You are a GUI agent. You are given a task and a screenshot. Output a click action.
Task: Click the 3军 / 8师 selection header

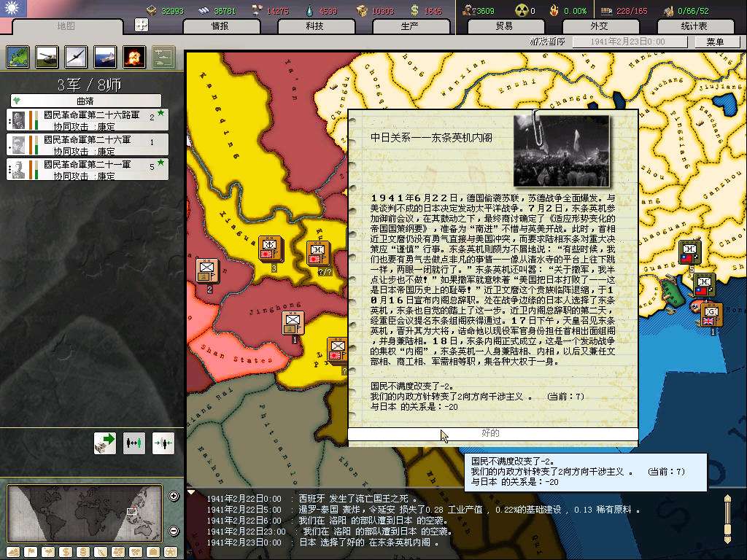click(x=89, y=85)
